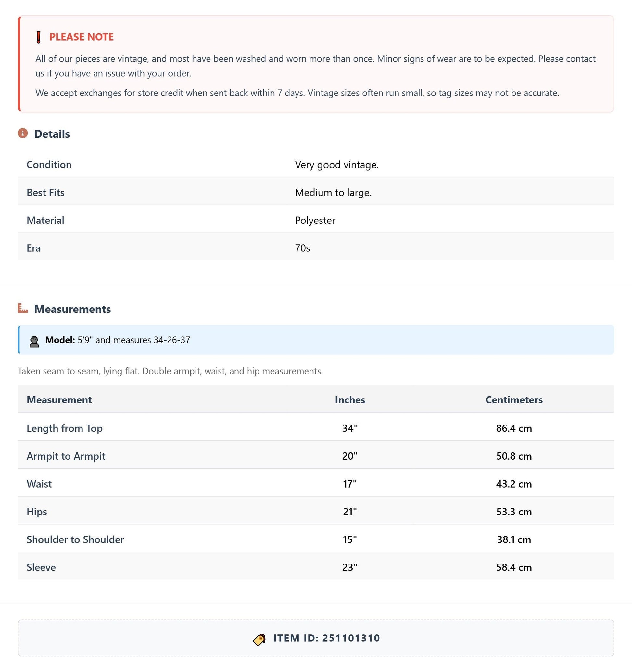This screenshot has height=672, width=632.
Task: Select the Hips 21" inches value
Action: (x=350, y=512)
